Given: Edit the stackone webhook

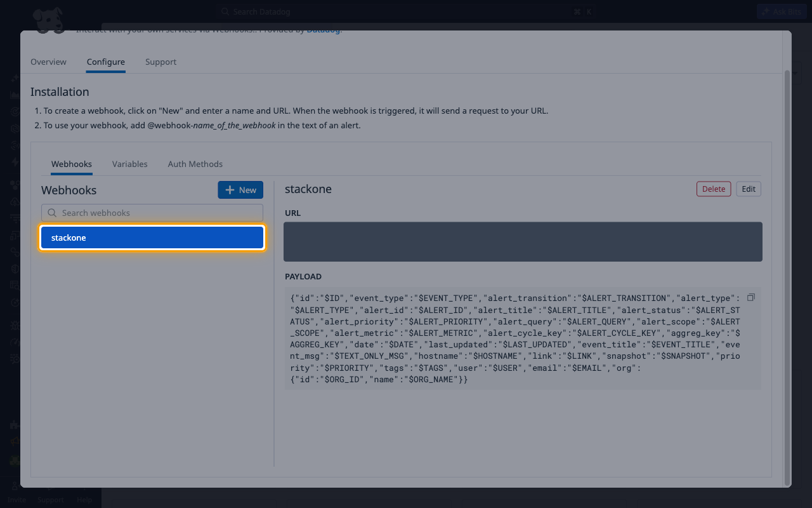Looking at the screenshot, I should coord(749,189).
